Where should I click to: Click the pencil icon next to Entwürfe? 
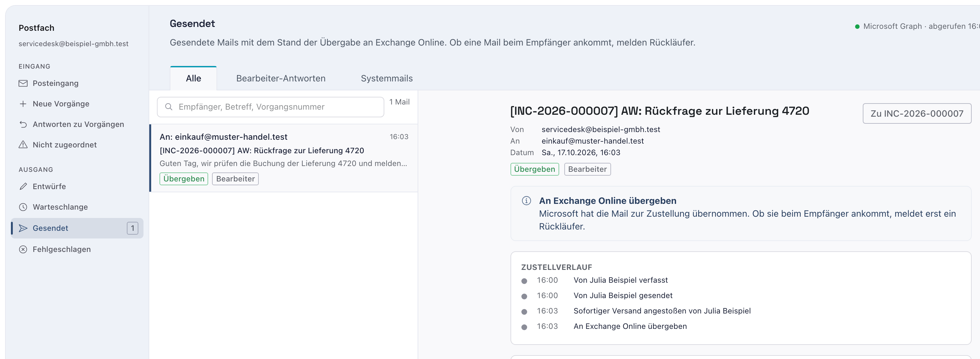click(x=23, y=187)
